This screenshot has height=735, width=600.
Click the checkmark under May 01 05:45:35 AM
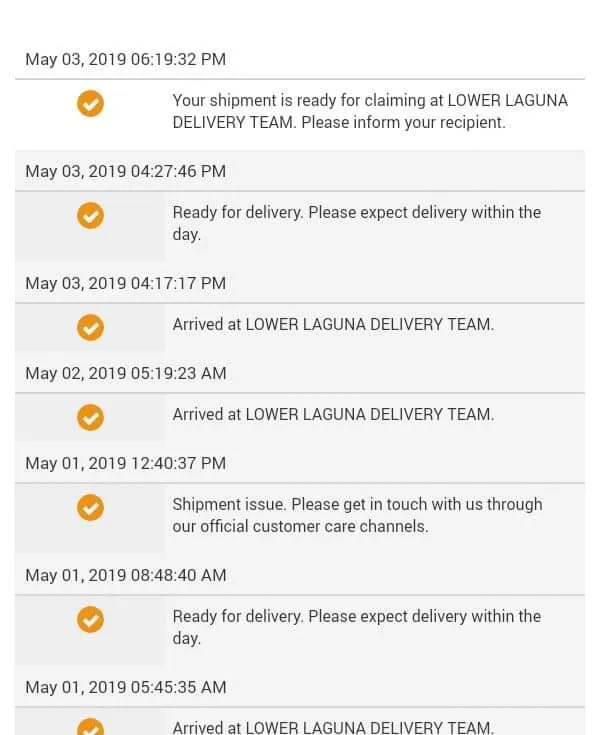(x=90, y=726)
